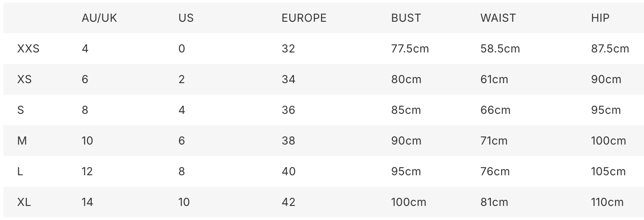Select Europe size 42 cell
Screen dimensions: 644x220
[288, 202]
